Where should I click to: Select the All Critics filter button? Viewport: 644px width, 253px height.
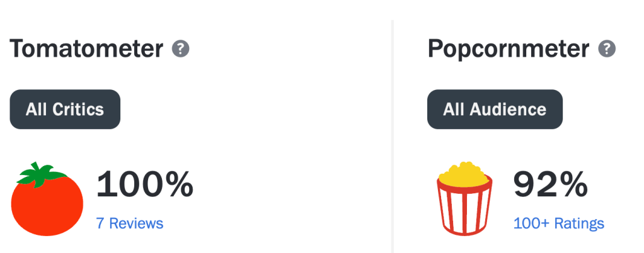[65, 109]
